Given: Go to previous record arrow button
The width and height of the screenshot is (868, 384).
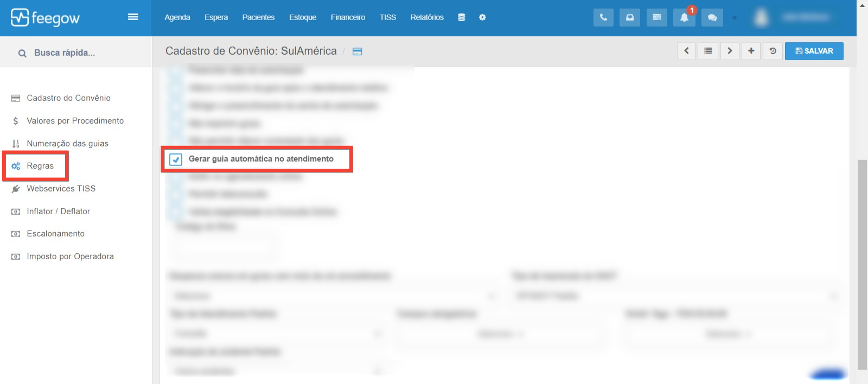Looking at the screenshot, I should [686, 51].
